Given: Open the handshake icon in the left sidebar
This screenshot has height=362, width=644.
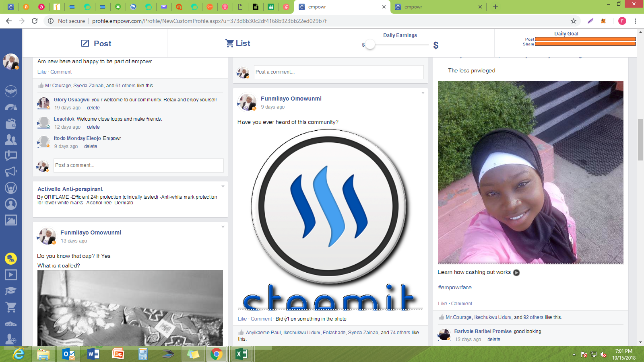Looking at the screenshot, I should (x=11, y=91).
